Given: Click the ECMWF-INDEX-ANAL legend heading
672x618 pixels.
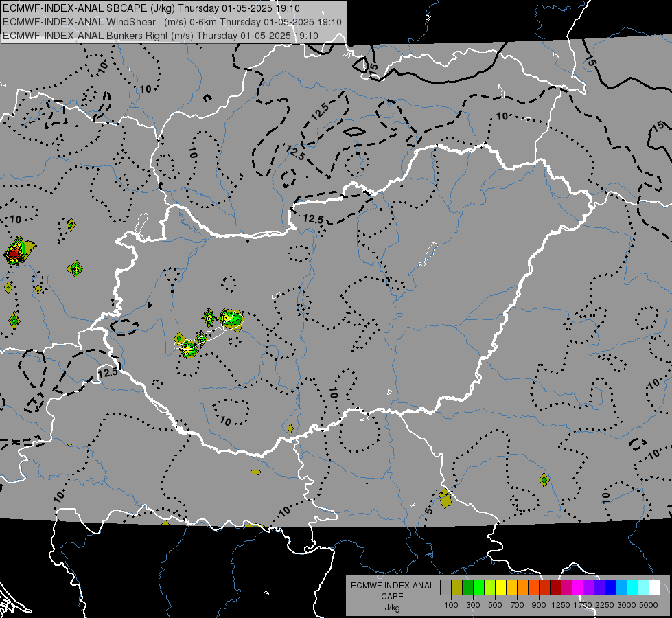Looking at the screenshot, I should [392, 586].
